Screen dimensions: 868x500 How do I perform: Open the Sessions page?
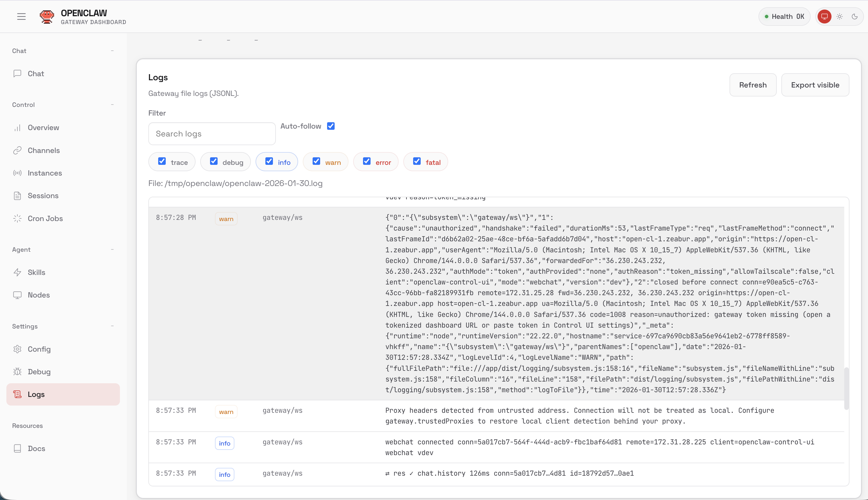43,196
